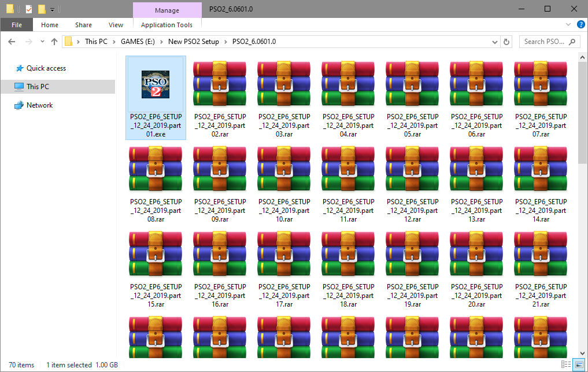Click the title bar folder icon
The width and height of the screenshot is (588, 372).
tap(10, 9)
